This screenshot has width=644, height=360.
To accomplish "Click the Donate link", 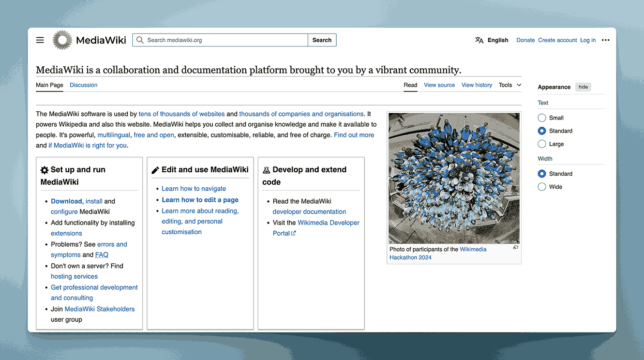I will (x=525, y=40).
